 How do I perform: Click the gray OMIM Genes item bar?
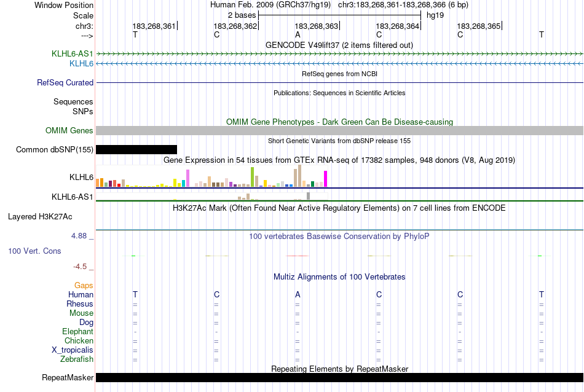point(340,130)
